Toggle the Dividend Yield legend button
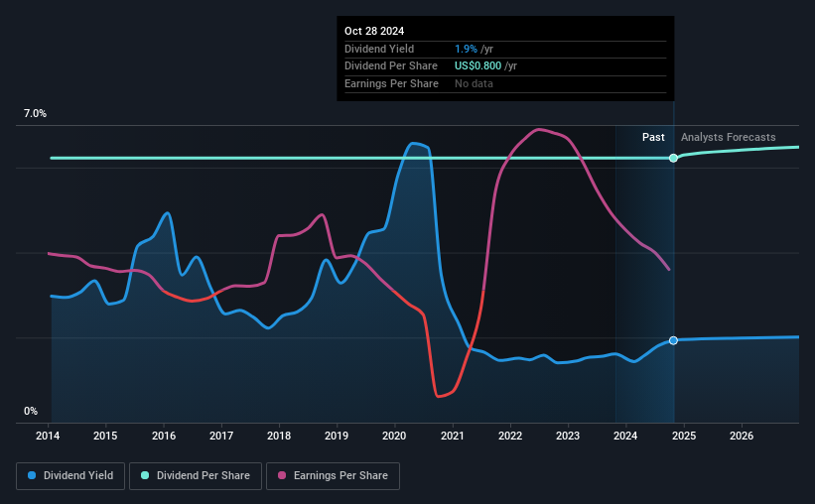This screenshot has width=815, height=504. (x=70, y=475)
